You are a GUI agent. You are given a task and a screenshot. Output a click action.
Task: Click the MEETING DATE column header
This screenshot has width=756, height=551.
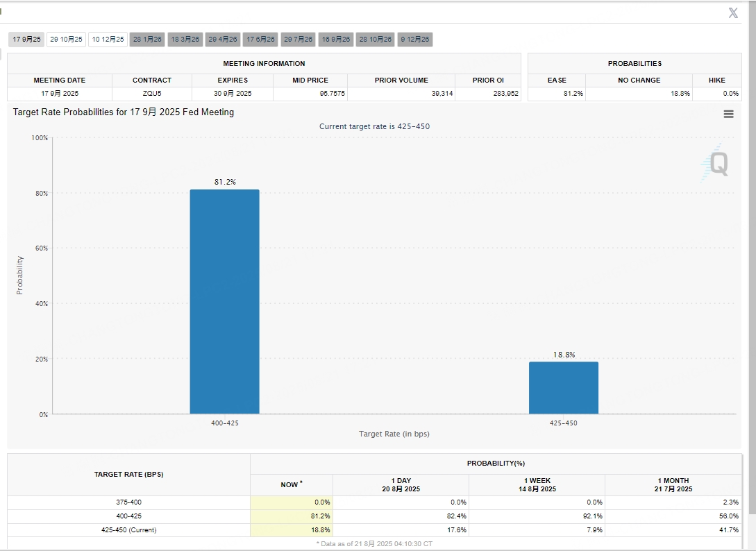[59, 80]
